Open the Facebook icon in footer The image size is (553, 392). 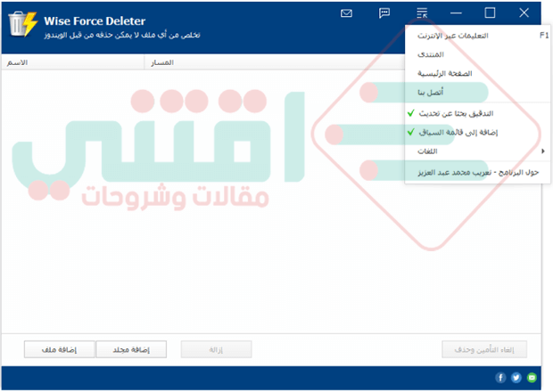pos(500,378)
